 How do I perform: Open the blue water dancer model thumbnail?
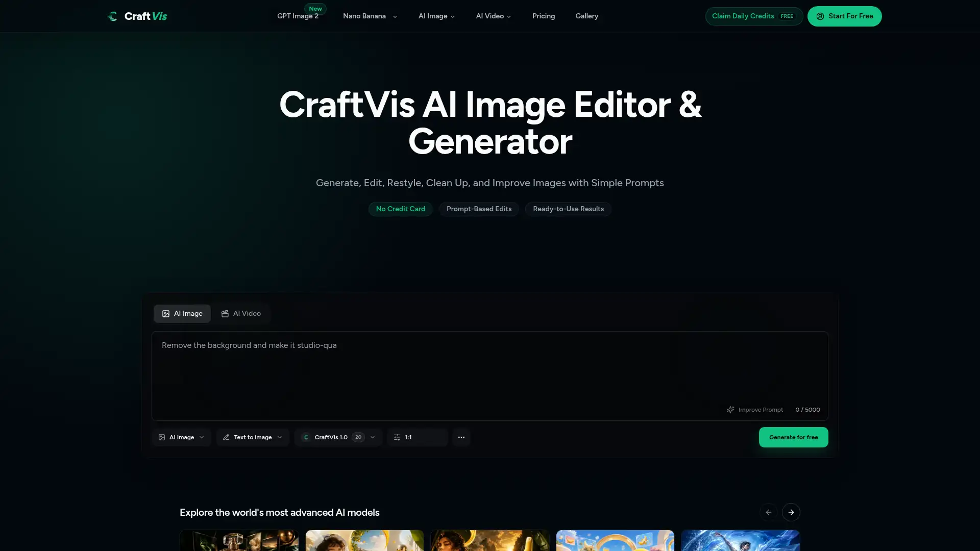pos(740,540)
